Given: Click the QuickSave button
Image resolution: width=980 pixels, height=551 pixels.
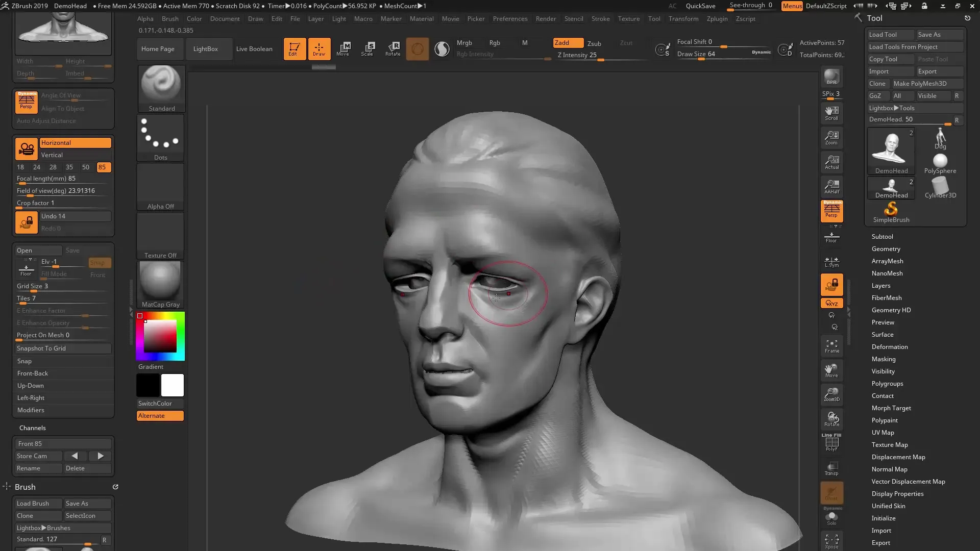Looking at the screenshot, I should pyautogui.click(x=700, y=6).
